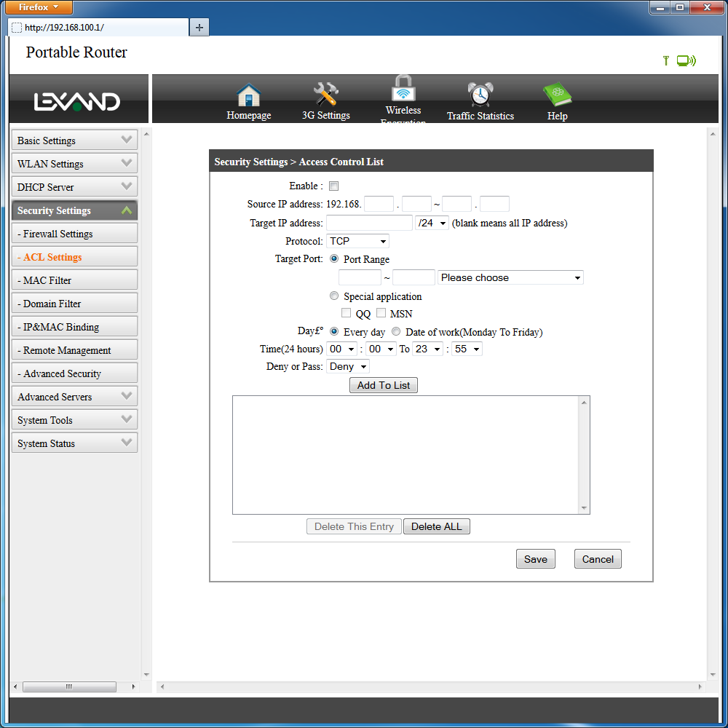Open Remote Management menu item
Viewport: 728px width, 728px height.
point(75,349)
